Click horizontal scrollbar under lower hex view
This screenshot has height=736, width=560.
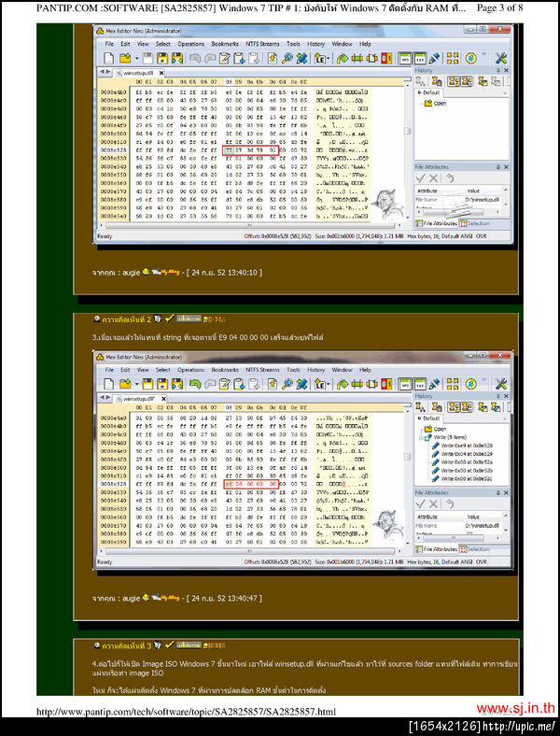click(x=249, y=551)
